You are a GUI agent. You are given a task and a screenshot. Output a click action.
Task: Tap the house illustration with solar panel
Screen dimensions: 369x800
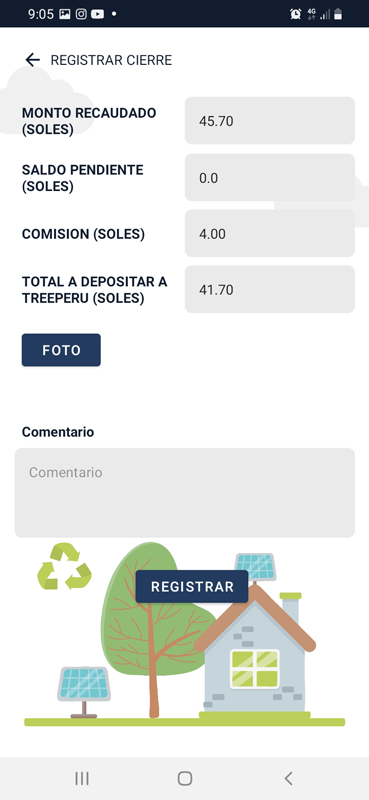(x=255, y=638)
